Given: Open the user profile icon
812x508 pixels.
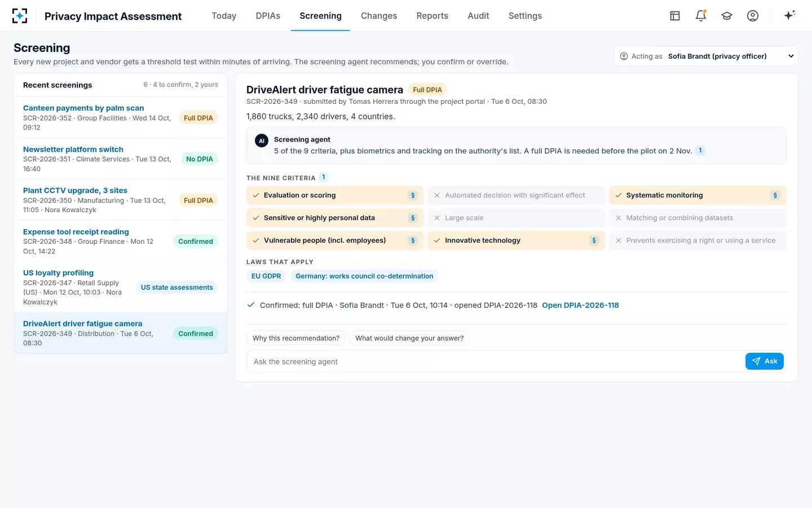Looking at the screenshot, I should click(753, 16).
